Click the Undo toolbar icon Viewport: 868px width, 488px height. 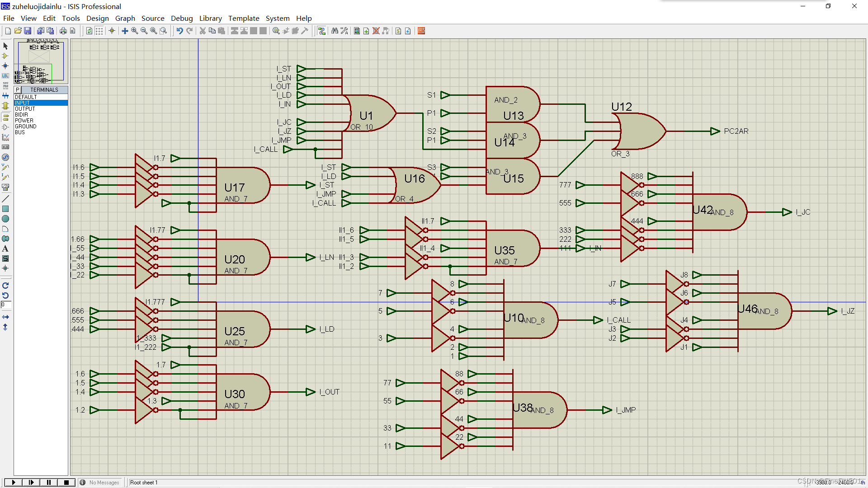pyautogui.click(x=179, y=31)
